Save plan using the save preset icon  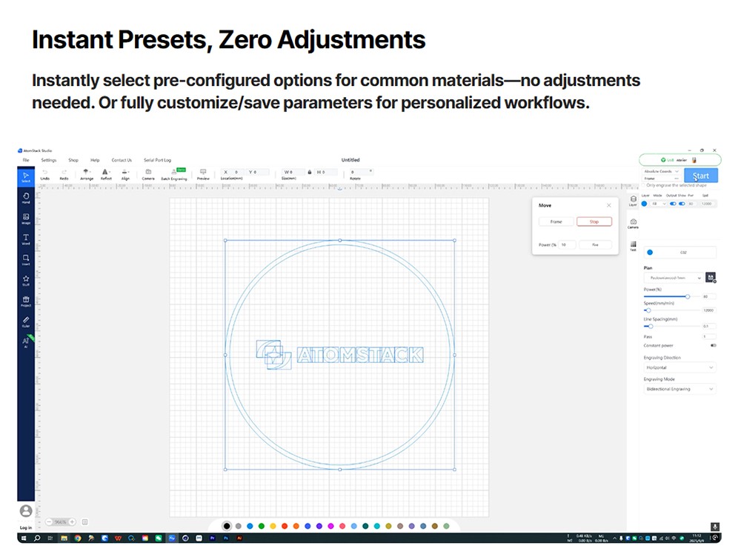coord(711,278)
